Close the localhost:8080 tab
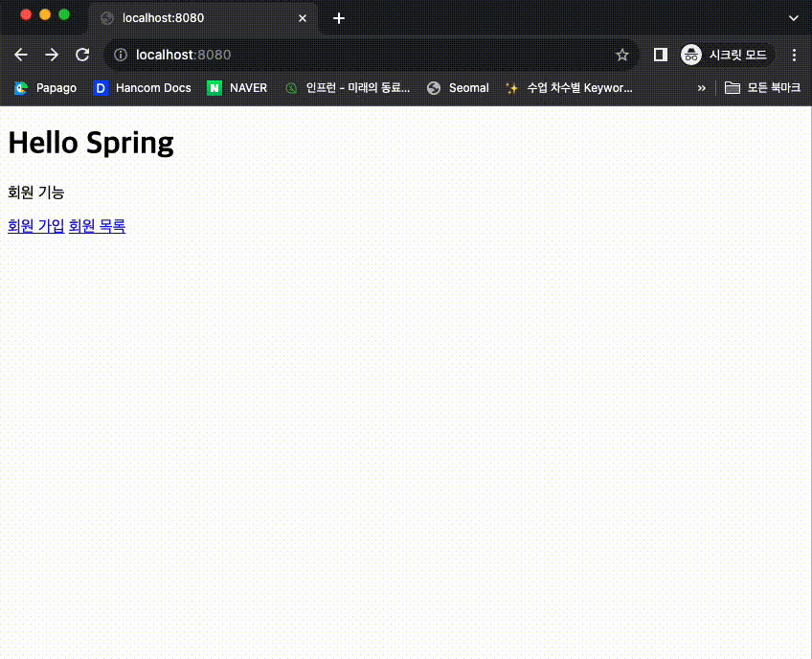 click(x=303, y=18)
